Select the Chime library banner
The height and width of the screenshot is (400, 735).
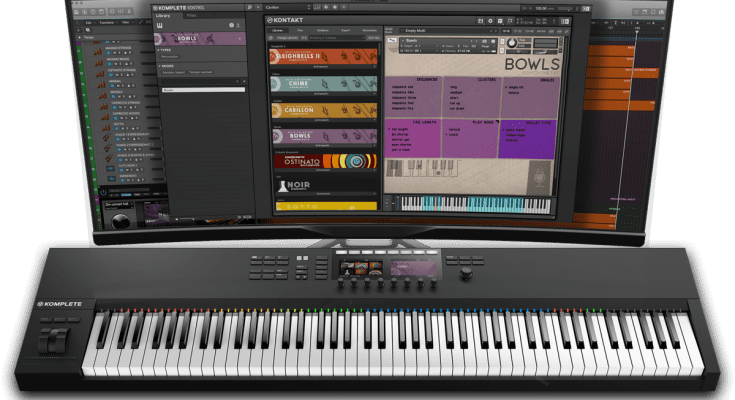[x=323, y=84]
